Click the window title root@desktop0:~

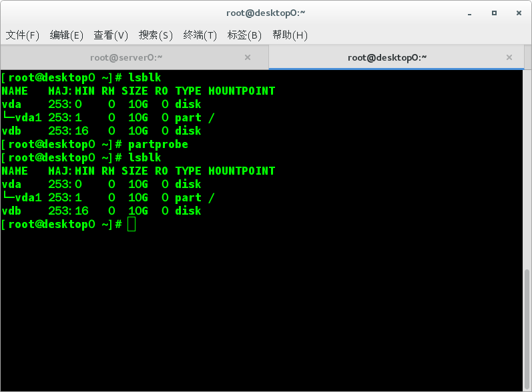click(x=266, y=13)
